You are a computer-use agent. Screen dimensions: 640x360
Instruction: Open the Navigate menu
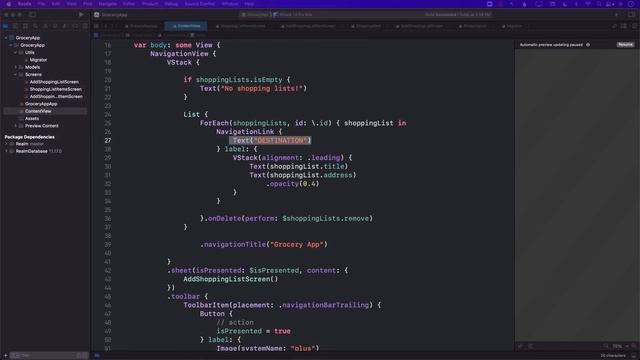pos(108,4)
